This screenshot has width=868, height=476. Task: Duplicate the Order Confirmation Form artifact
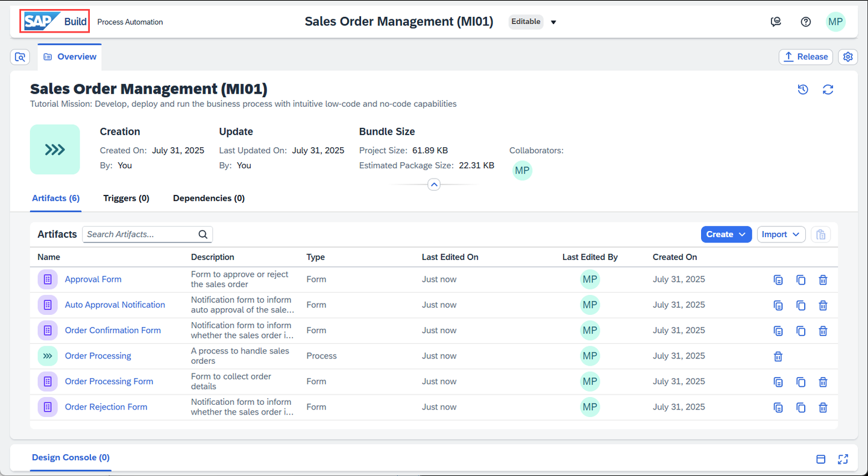[778, 331]
